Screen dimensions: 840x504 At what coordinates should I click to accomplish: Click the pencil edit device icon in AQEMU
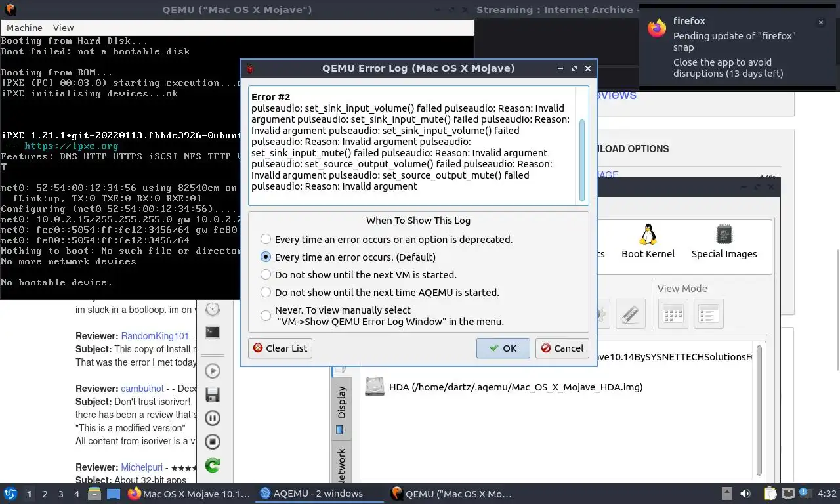click(x=630, y=314)
